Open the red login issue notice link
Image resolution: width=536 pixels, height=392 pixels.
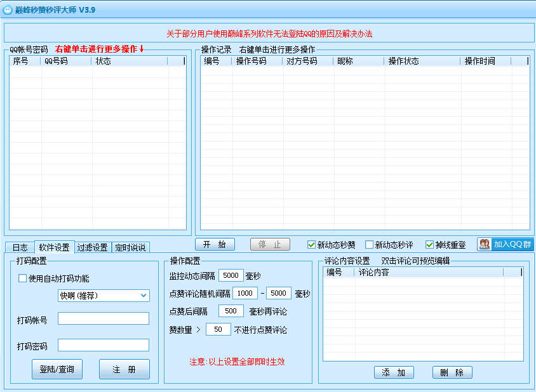click(x=268, y=33)
